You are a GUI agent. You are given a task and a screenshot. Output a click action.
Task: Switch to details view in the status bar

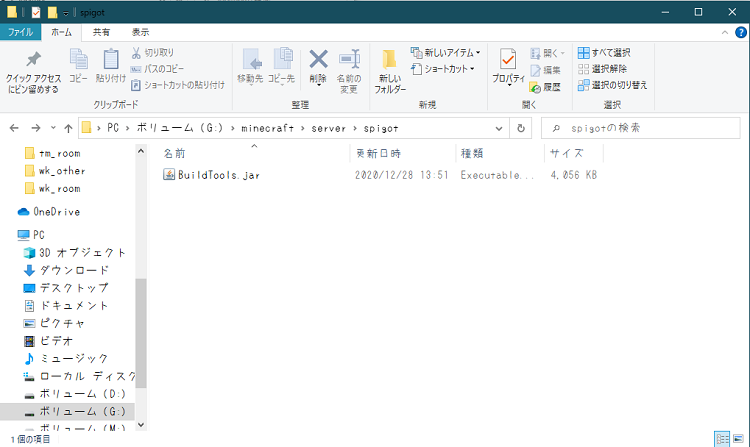click(722, 439)
